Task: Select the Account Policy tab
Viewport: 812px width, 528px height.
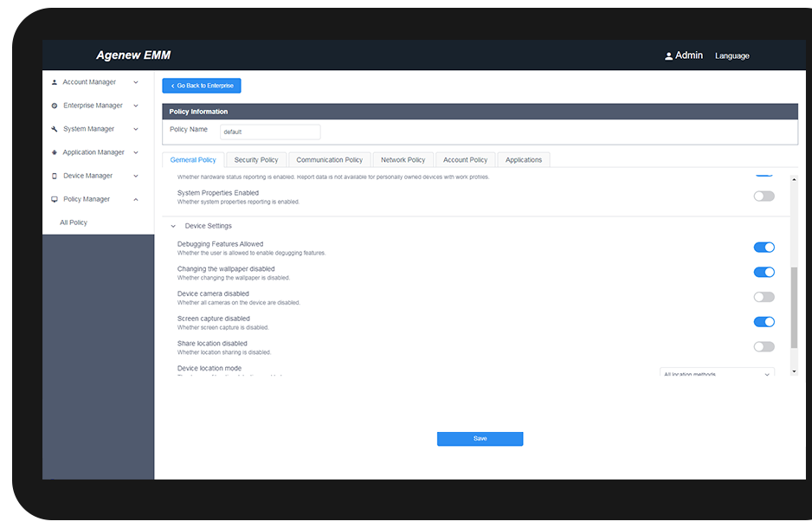Action: [x=465, y=160]
